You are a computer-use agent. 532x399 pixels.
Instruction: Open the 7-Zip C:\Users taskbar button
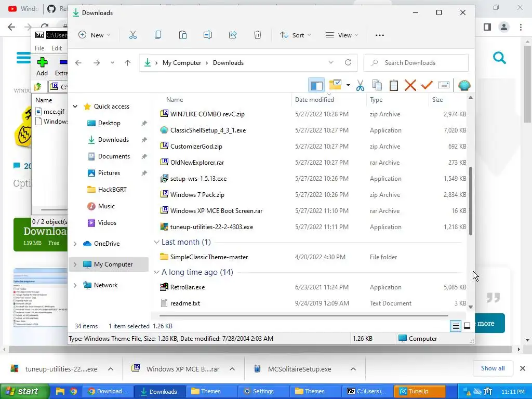click(368, 391)
